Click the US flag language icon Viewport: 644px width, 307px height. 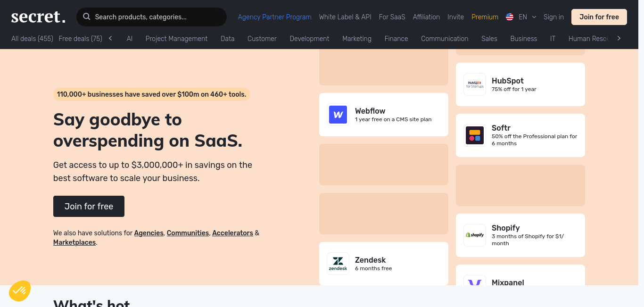point(510,17)
